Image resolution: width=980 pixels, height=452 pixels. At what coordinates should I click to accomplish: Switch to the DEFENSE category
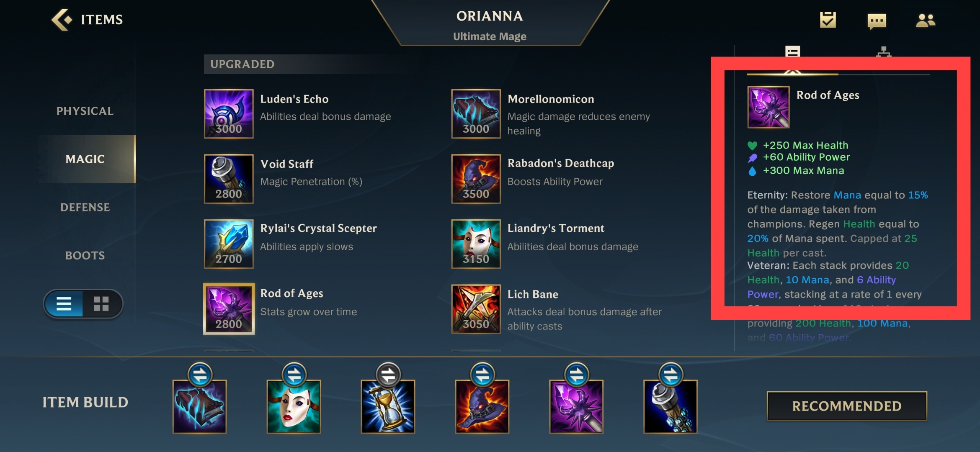85,207
